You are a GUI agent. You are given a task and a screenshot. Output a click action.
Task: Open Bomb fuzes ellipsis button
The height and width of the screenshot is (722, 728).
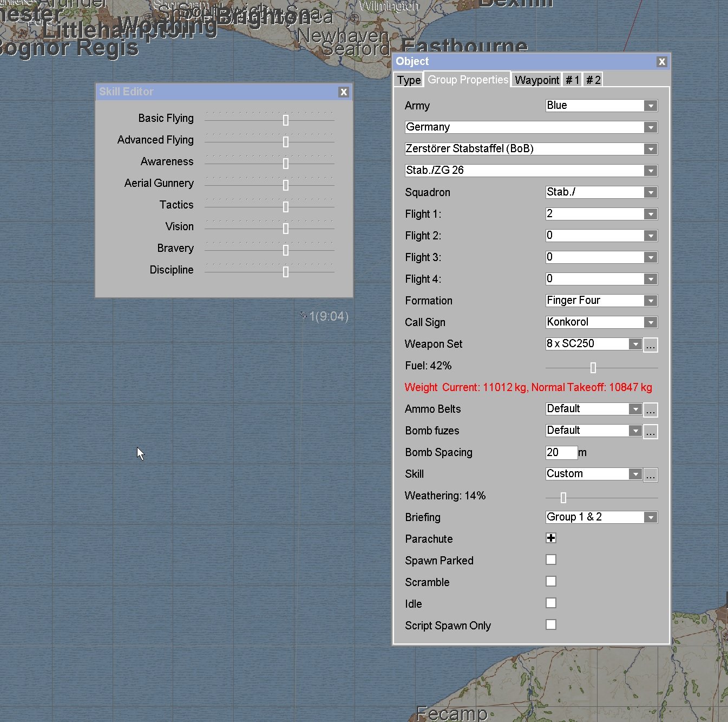click(651, 431)
